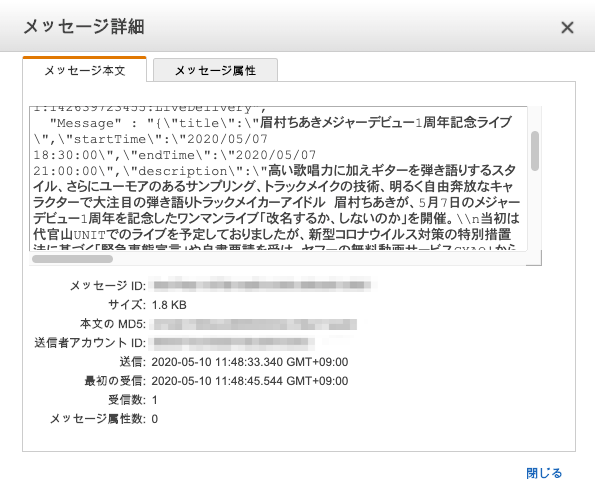Click the vertical scrollbar track below the thumb
Screen dimensions: 595x500
pyautogui.click(x=535, y=211)
